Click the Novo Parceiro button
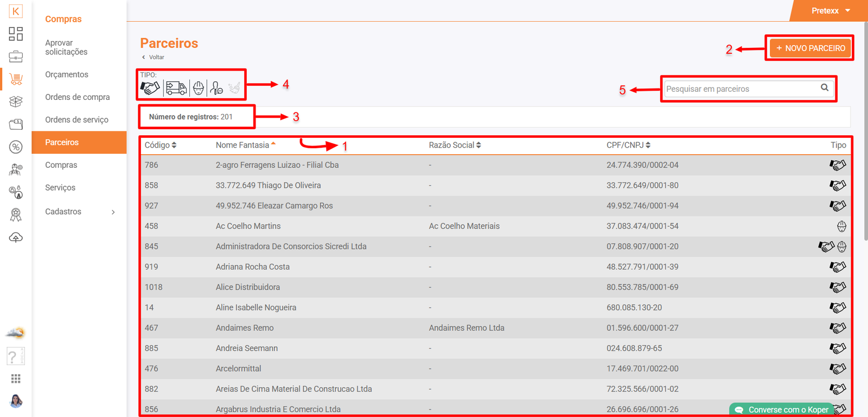This screenshot has width=868, height=417. tap(810, 48)
